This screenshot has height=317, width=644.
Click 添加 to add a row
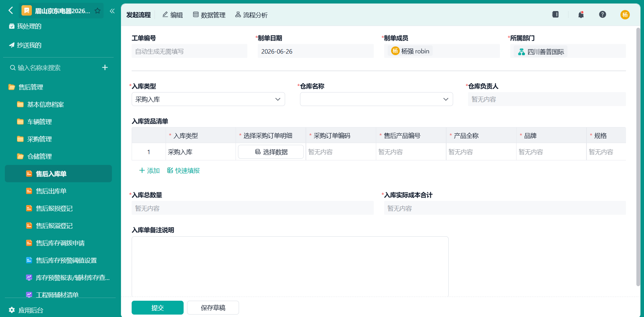[x=149, y=170]
